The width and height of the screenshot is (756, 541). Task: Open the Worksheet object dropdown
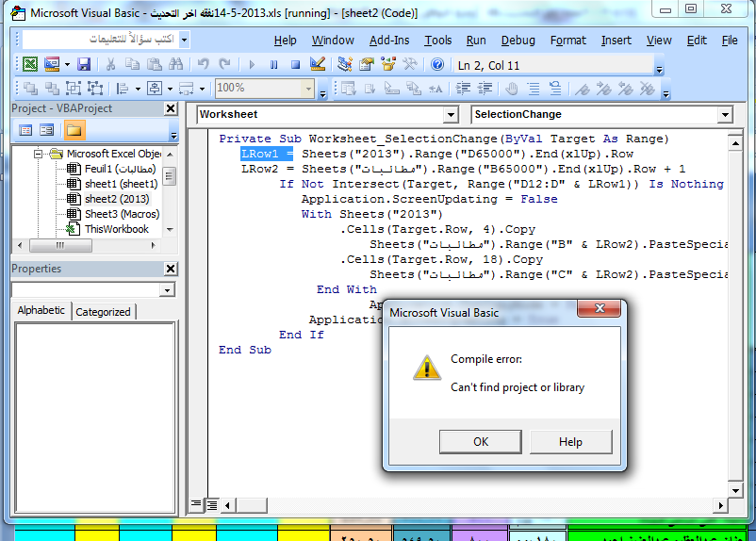[451, 115]
